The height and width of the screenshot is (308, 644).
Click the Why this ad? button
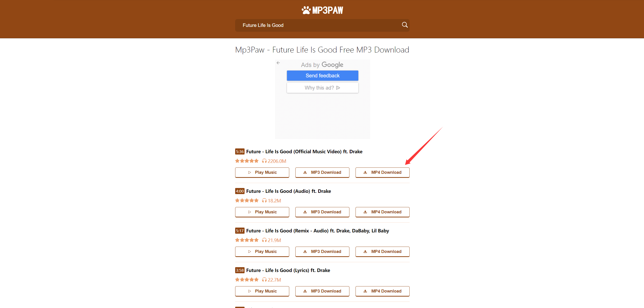pyautogui.click(x=322, y=88)
